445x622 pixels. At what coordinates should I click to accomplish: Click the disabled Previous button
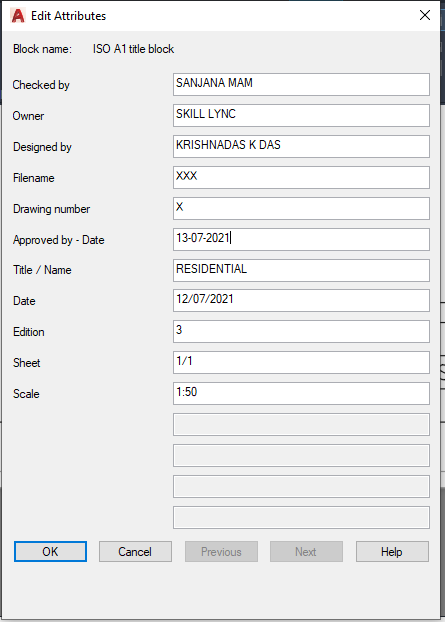[221, 551]
